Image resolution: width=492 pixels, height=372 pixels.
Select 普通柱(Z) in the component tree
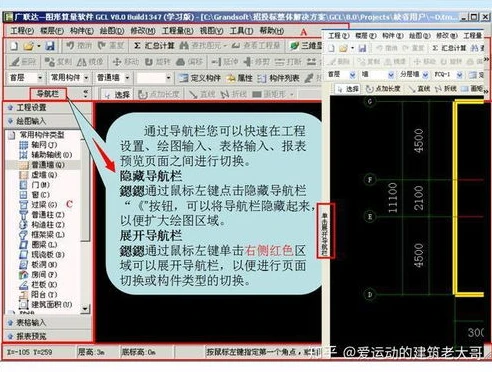pyautogui.click(x=42, y=214)
